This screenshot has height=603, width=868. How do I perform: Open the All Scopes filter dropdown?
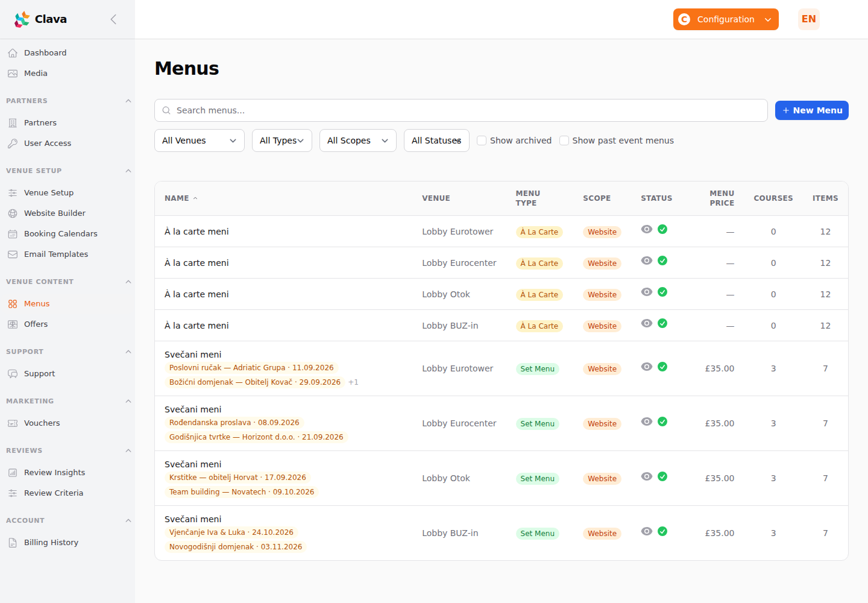(x=358, y=140)
